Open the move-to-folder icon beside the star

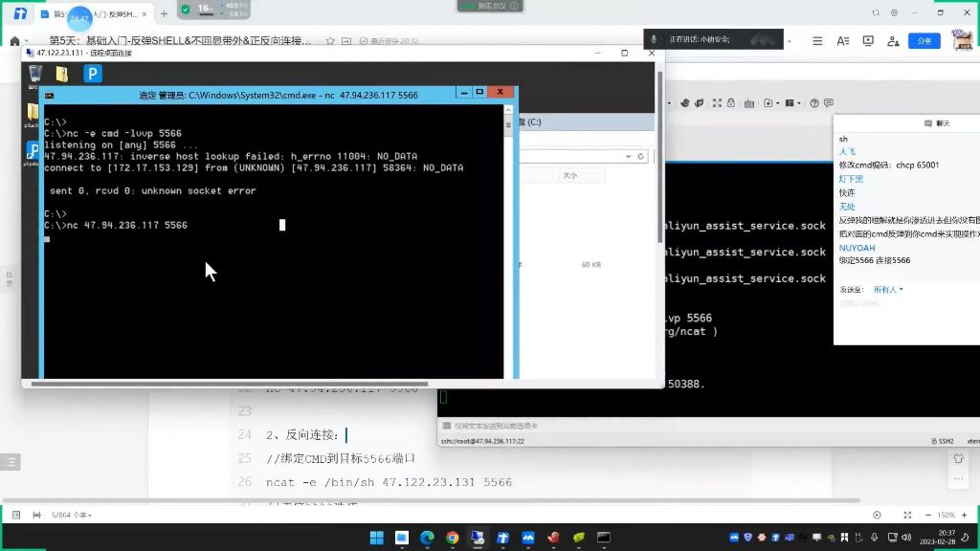(346, 41)
